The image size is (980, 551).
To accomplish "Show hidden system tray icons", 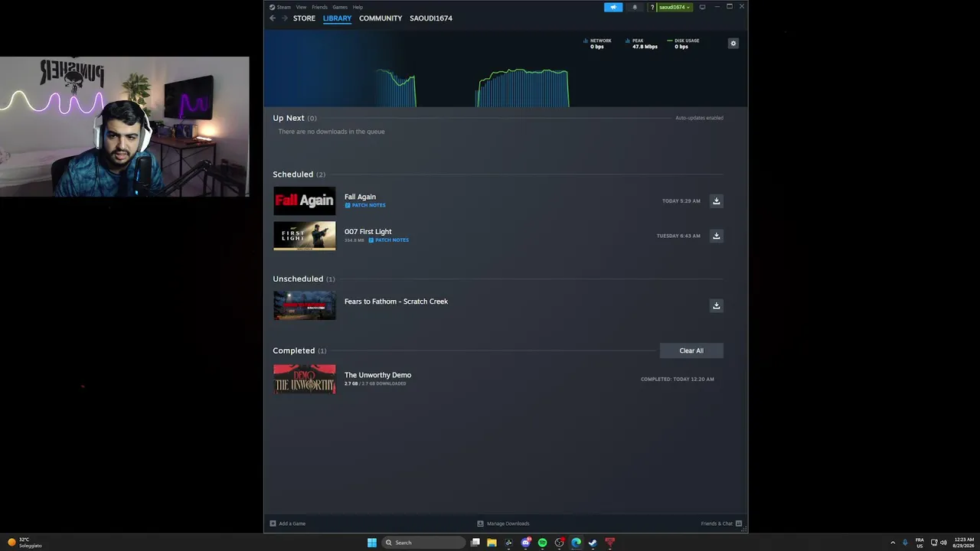I will pos(893,543).
